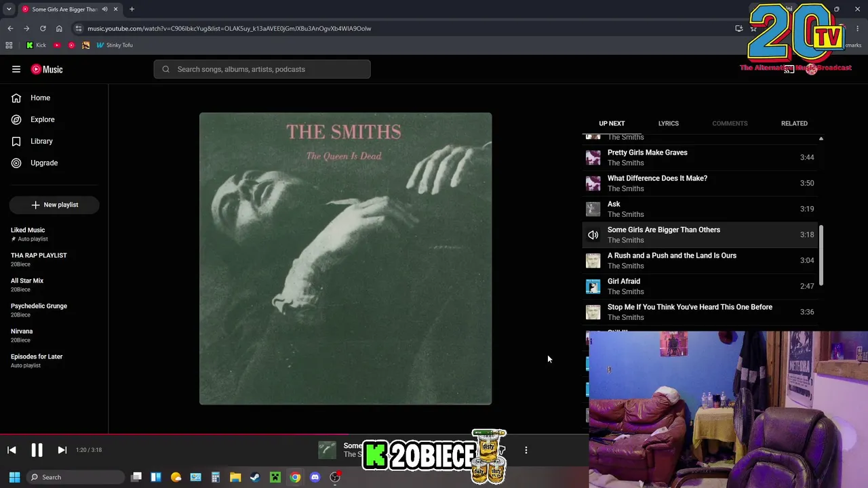Open the Nirvana playlist
This screenshot has height=488, width=868.
coord(54,335)
